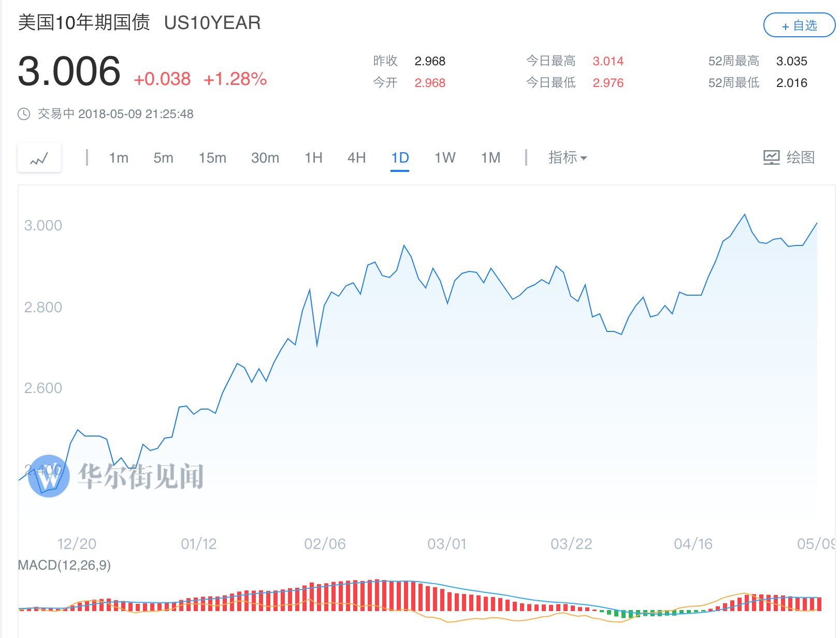Click the 今开 value 2.968

430,83
